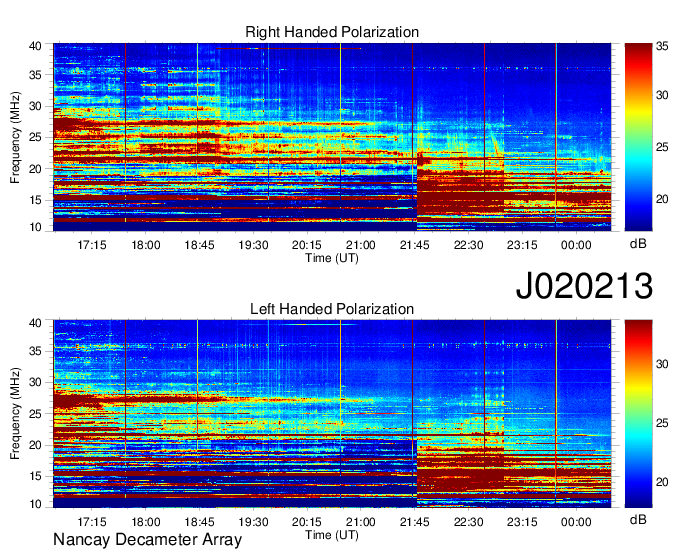680x552 pixels.
Task: Click the 10 MHz tick on the Left Handed frequency axis
Action: (35, 504)
